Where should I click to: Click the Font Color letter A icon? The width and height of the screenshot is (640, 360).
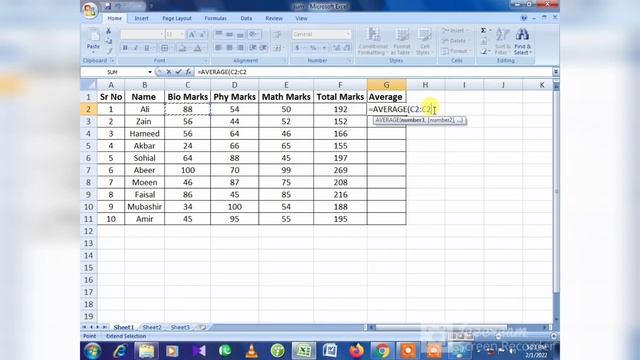pyautogui.click(x=197, y=48)
